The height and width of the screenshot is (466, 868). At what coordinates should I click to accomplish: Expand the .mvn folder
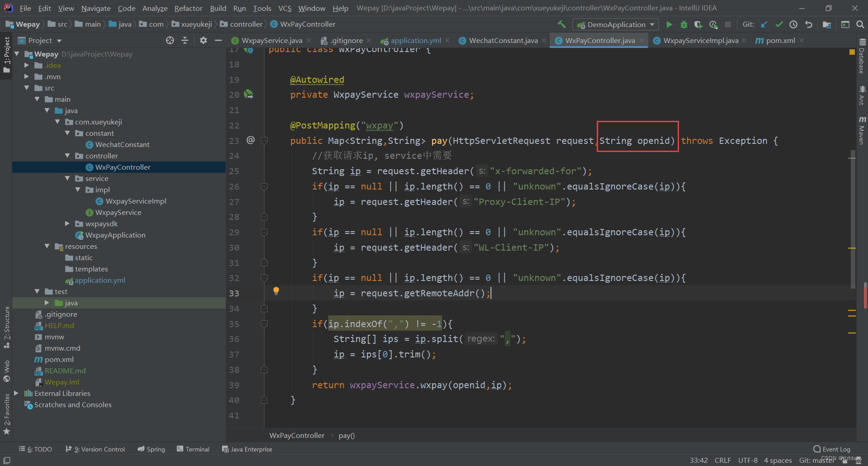click(27, 76)
